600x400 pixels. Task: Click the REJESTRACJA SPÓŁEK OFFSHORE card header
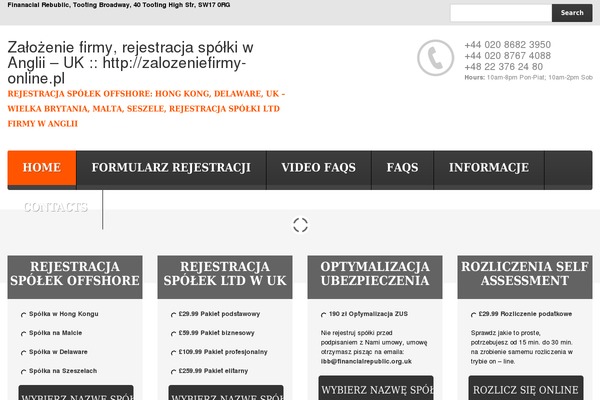[x=75, y=277]
